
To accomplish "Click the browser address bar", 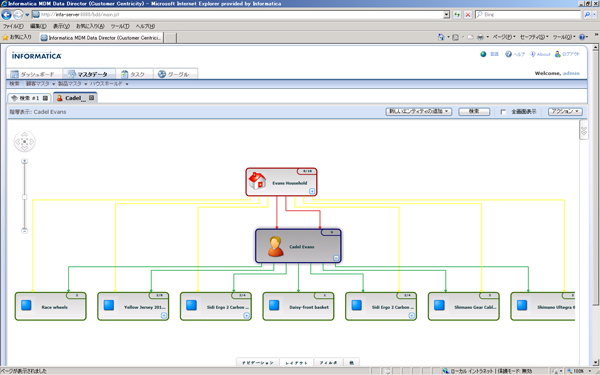I will (x=241, y=15).
